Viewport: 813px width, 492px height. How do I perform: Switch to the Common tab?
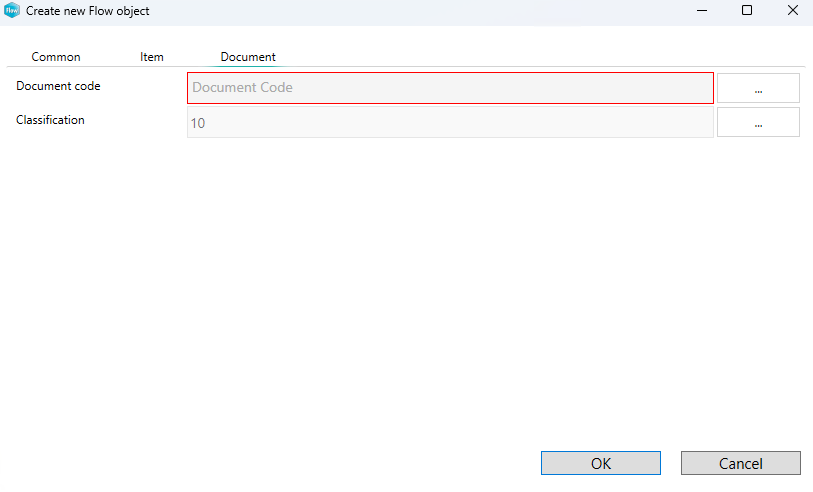coord(56,57)
